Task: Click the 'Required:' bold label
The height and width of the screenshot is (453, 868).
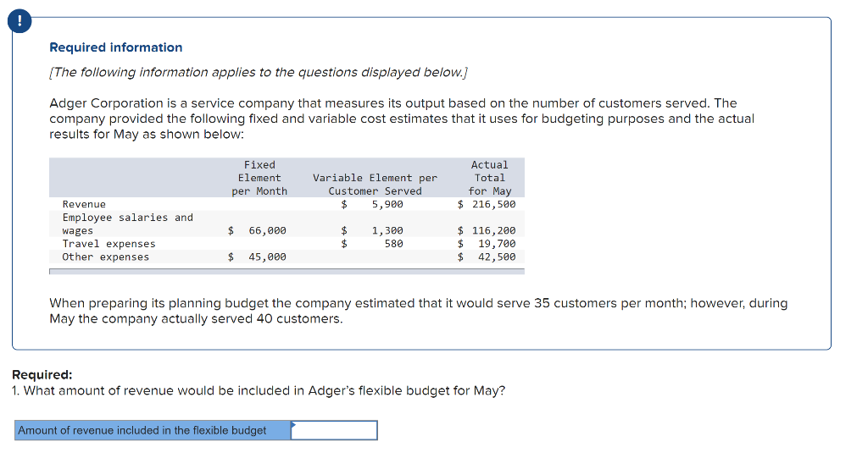Action: [42, 375]
